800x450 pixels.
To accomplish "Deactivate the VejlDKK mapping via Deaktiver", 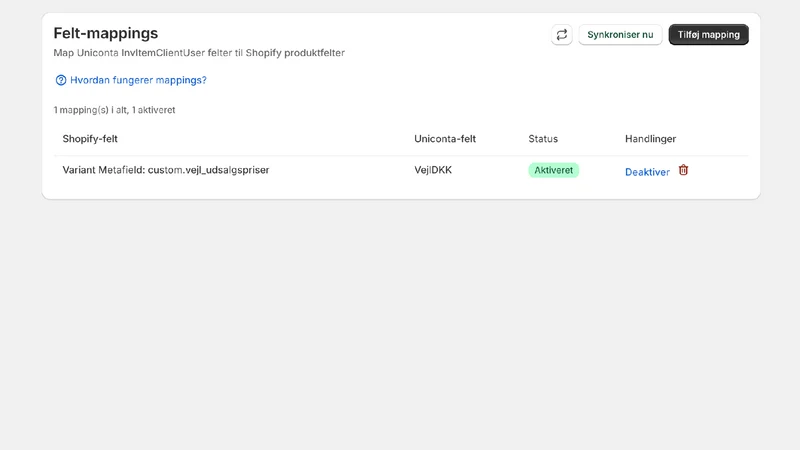I will tap(647, 172).
